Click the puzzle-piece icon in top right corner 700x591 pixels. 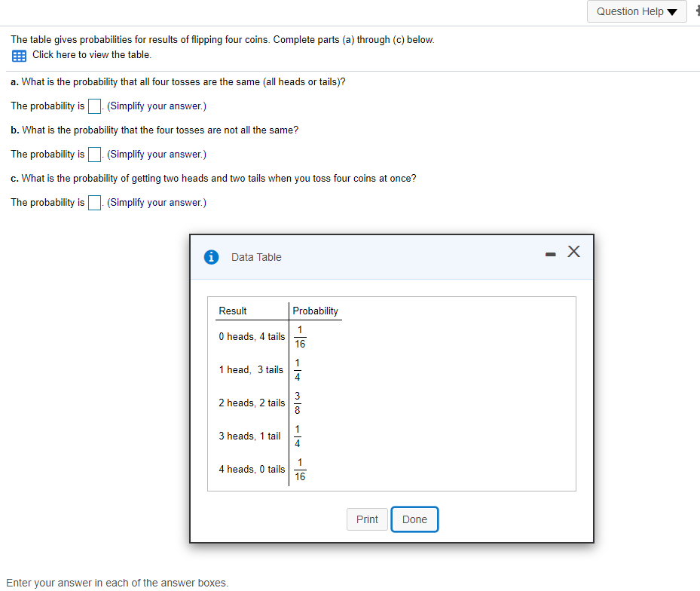[x=697, y=11]
